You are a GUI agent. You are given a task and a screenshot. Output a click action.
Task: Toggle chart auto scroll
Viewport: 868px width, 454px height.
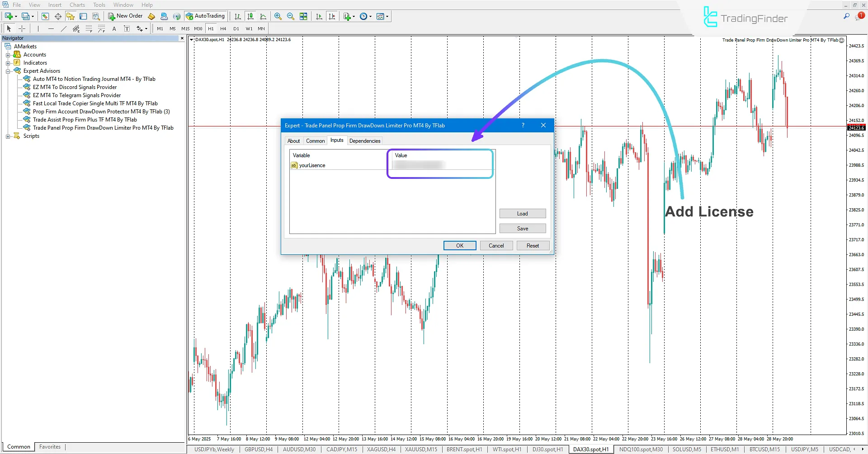(319, 16)
